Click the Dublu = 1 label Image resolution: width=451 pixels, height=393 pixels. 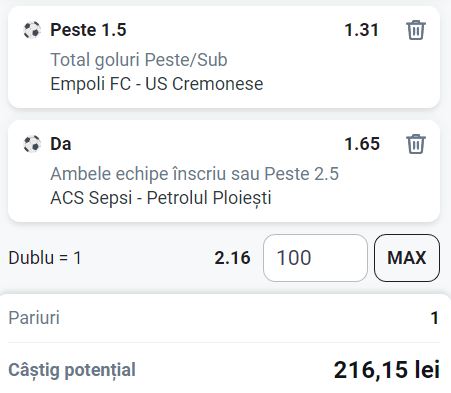tap(45, 258)
